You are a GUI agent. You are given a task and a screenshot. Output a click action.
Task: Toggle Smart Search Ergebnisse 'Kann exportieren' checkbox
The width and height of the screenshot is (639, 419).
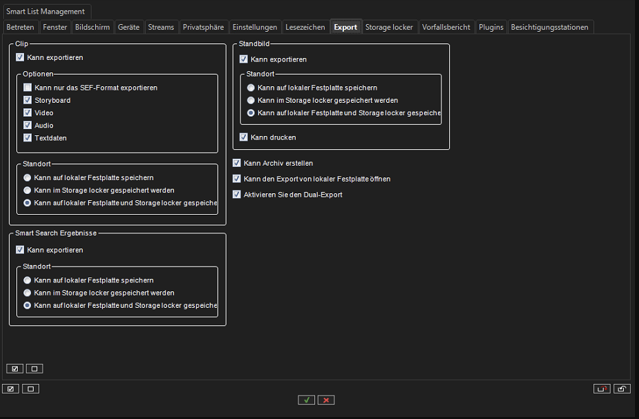coord(20,249)
